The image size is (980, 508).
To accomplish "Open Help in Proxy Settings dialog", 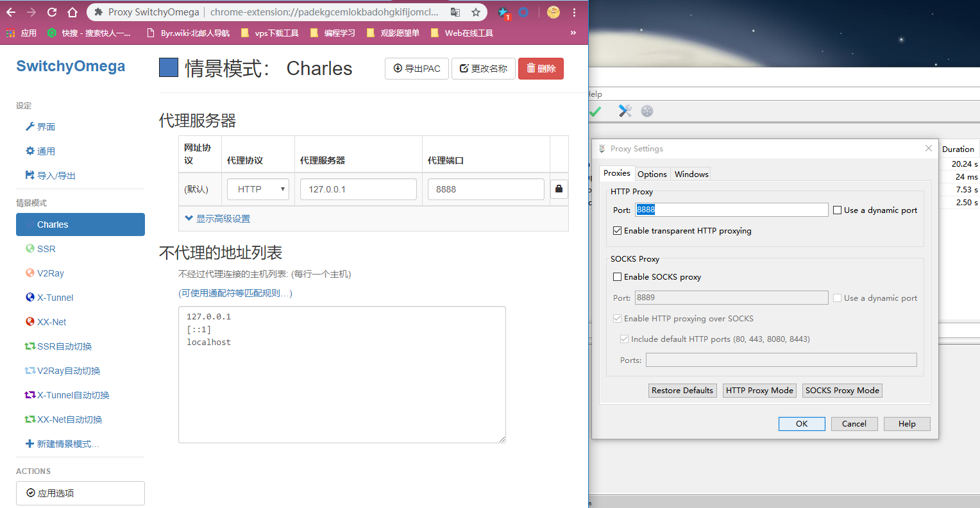I will point(907,424).
